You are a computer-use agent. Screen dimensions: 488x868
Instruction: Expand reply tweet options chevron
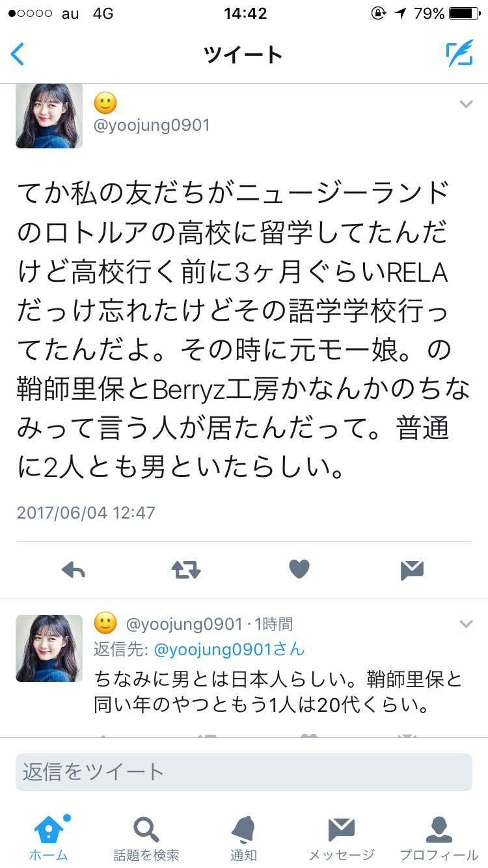click(x=466, y=624)
